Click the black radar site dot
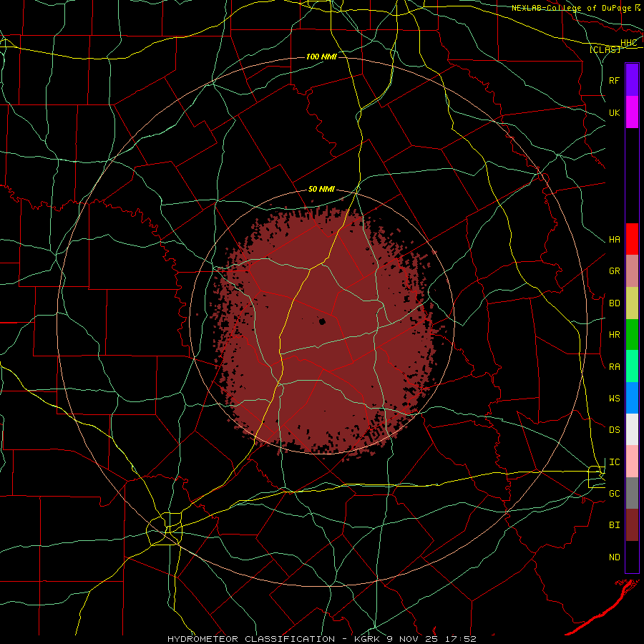 (x=322, y=321)
